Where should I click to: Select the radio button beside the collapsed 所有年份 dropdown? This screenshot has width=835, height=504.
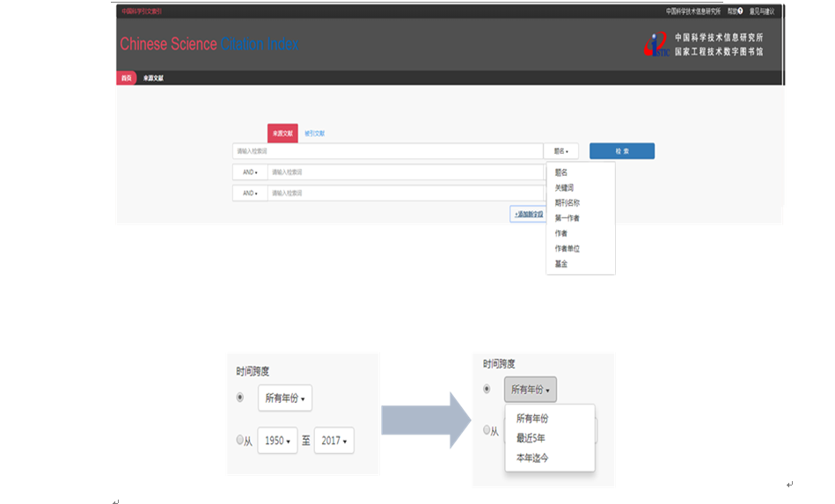coord(240,397)
